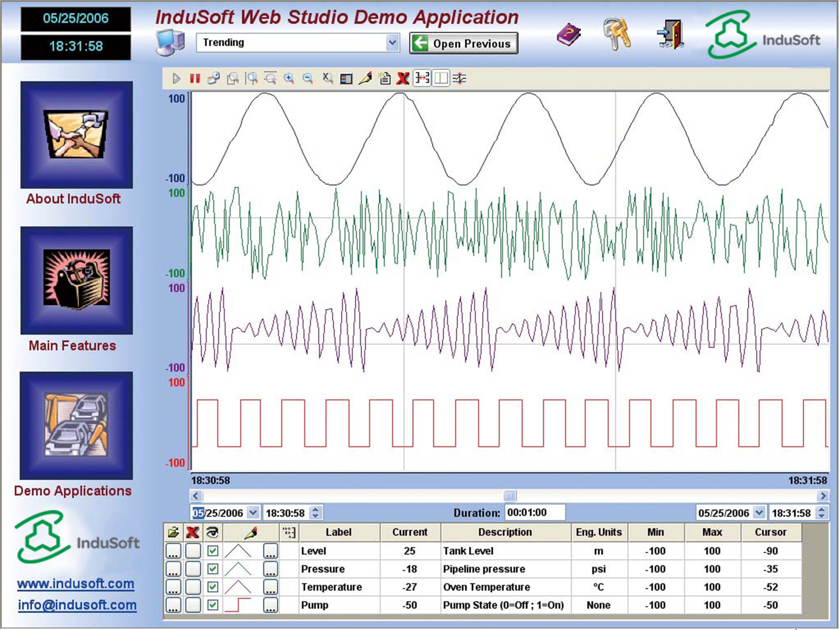Click Pump row red step line sample

[x=238, y=605]
